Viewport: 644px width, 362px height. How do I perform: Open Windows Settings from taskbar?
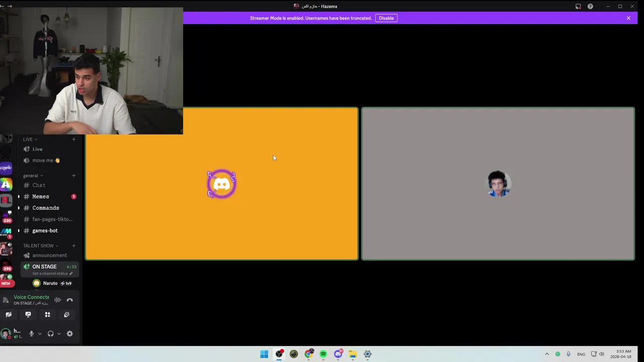pyautogui.click(x=368, y=354)
